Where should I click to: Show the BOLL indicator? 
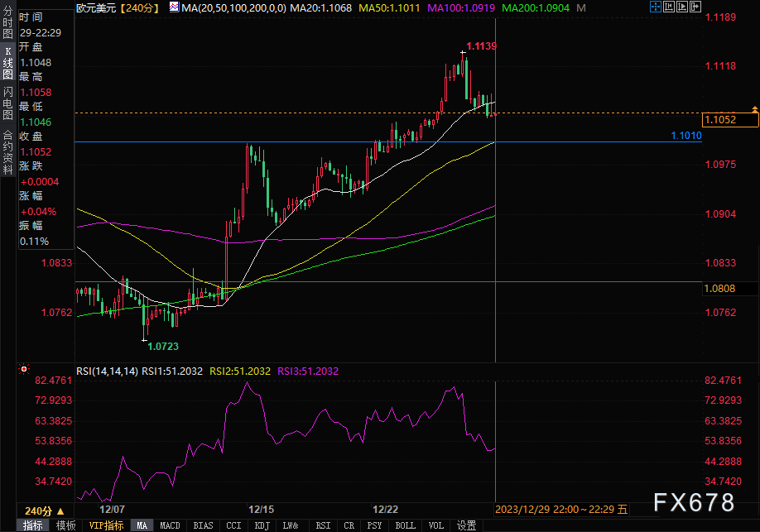(x=405, y=525)
